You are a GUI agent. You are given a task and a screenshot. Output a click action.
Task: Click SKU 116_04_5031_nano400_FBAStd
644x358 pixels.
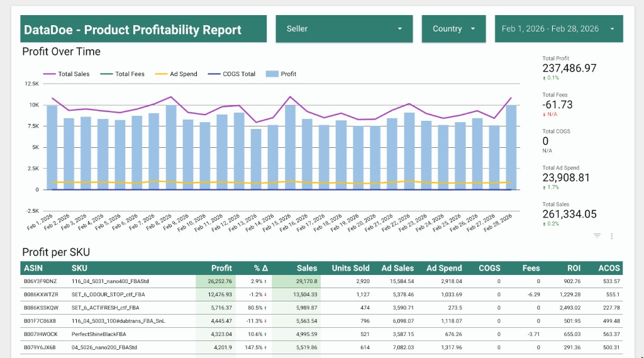point(110,281)
